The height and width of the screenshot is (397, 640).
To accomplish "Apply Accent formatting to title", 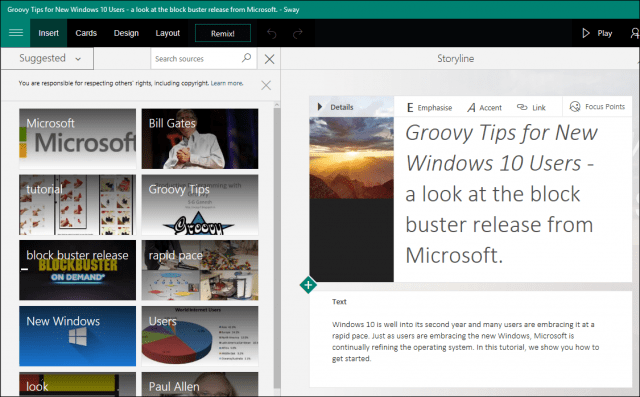I will pyautogui.click(x=484, y=108).
